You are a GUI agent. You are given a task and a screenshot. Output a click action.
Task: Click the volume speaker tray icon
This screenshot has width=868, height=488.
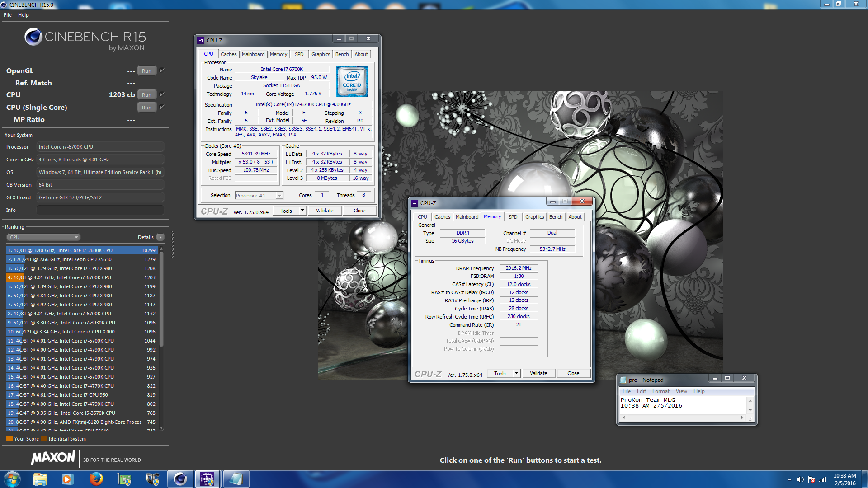[800, 479]
